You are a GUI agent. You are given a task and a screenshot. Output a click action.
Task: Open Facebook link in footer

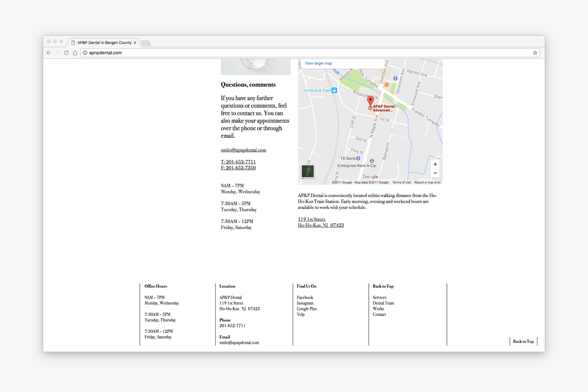point(305,298)
